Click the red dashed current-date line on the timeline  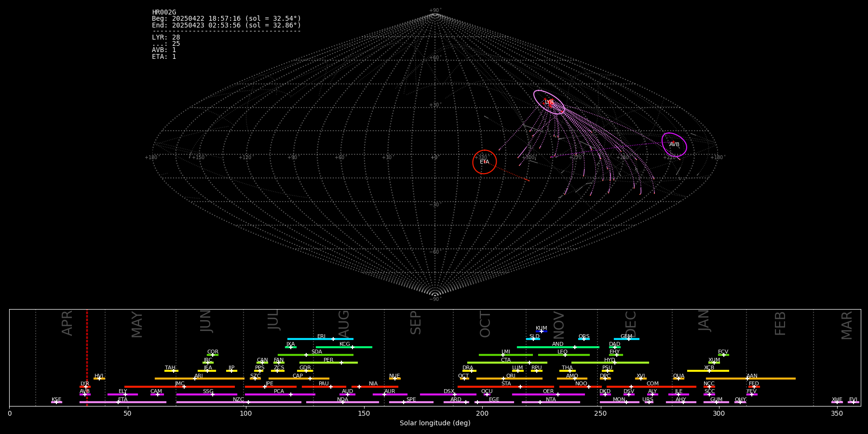pos(87,357)
